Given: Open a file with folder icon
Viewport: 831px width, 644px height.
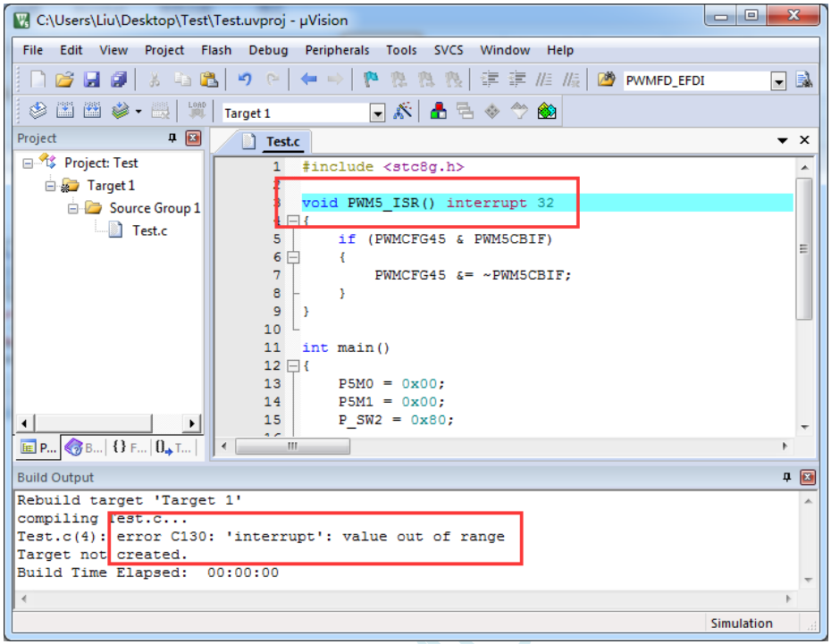Looking at the screenshot, I should click(64, 80).
